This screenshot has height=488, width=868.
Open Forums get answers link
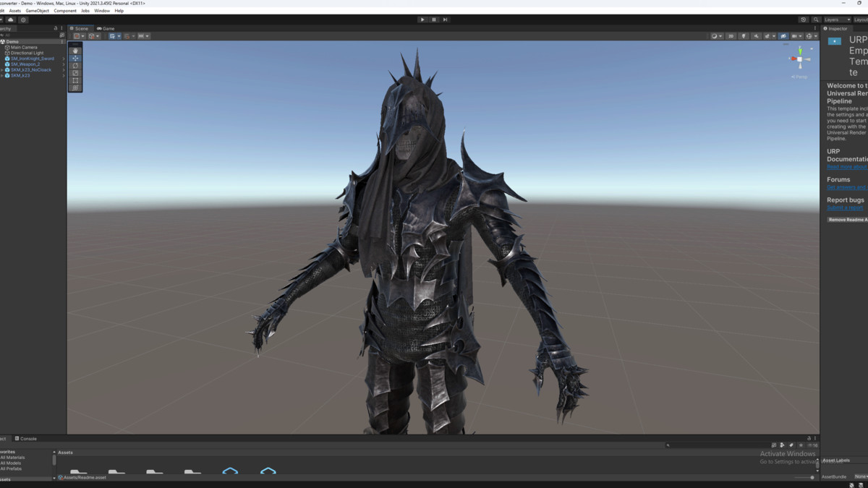click(847, 187)
